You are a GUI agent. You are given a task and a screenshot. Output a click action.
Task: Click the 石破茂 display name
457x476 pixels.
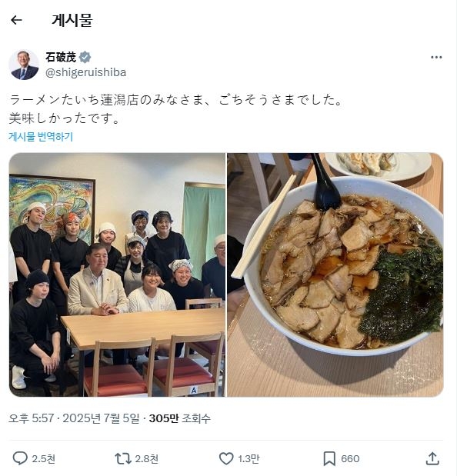pyautogui.click(x=61, y=57)
